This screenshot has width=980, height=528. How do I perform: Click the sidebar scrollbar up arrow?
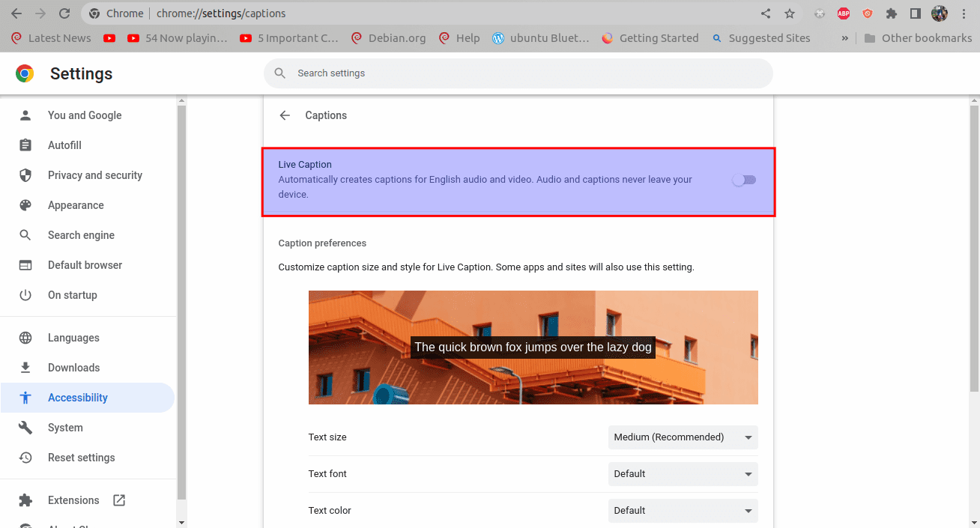[x=181, y=100]
